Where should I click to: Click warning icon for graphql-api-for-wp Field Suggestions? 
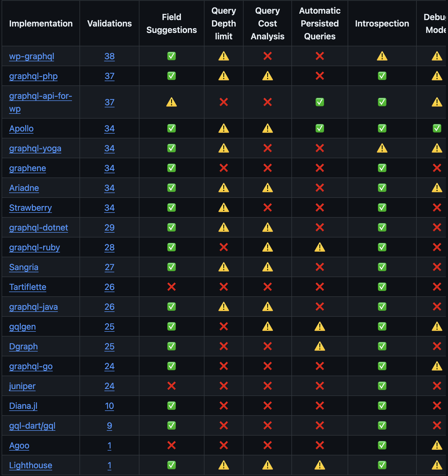[172, 102]
